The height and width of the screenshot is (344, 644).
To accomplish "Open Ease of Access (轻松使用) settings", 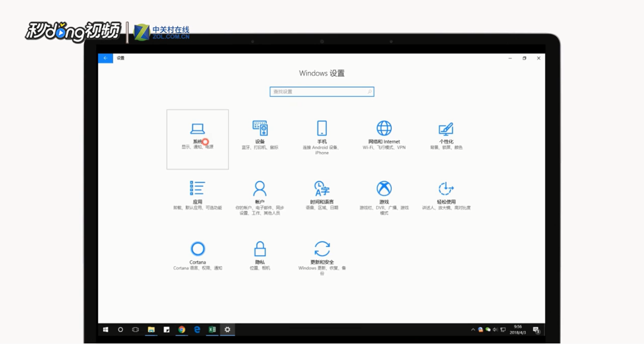I will [x=445, y=194].
